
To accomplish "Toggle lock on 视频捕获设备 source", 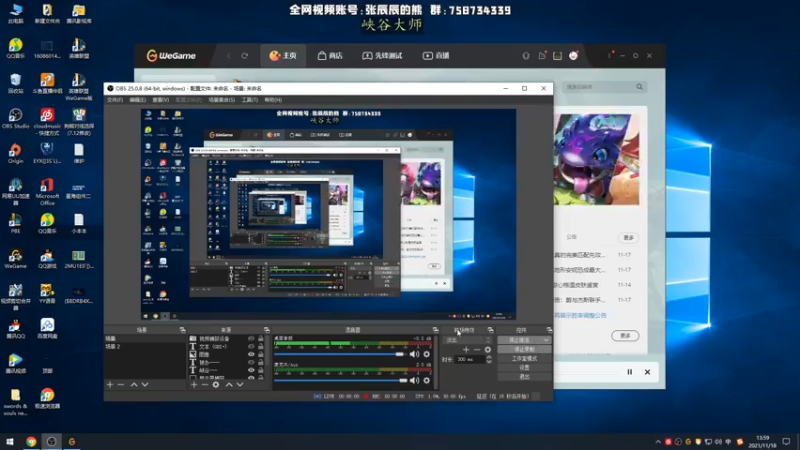I will coord(261,338).
